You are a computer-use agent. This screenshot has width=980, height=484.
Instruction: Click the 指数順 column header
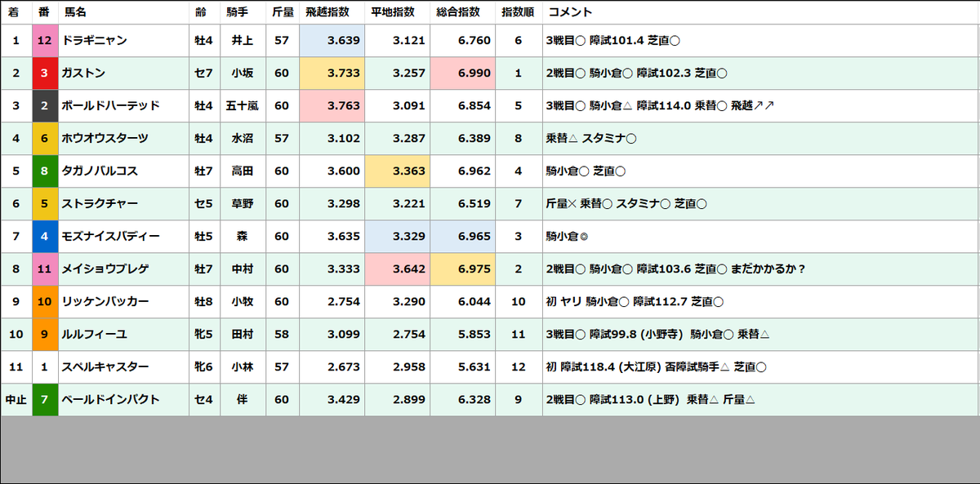click(x=518, y=12)
